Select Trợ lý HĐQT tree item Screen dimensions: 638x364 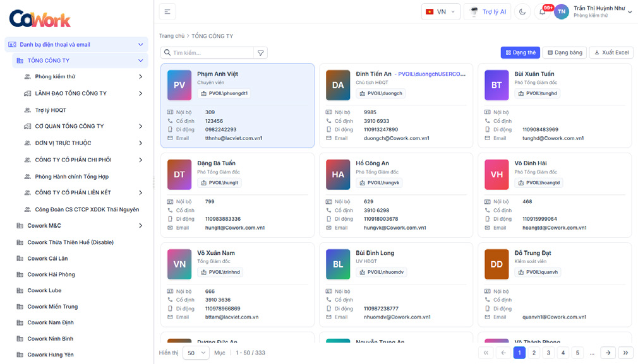pos(51,110)
